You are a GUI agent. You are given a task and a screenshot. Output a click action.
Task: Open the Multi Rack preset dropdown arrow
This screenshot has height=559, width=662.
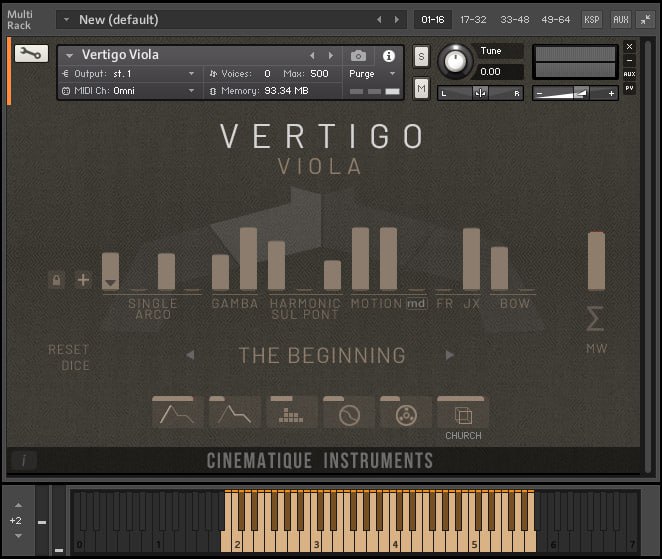click(66, 19)
